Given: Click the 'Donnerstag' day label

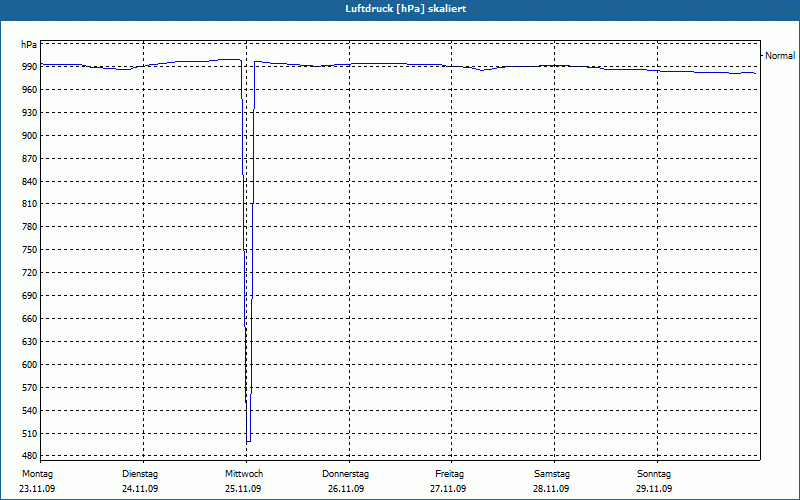Looking at the screenshot, I should (x=345, y=474).
